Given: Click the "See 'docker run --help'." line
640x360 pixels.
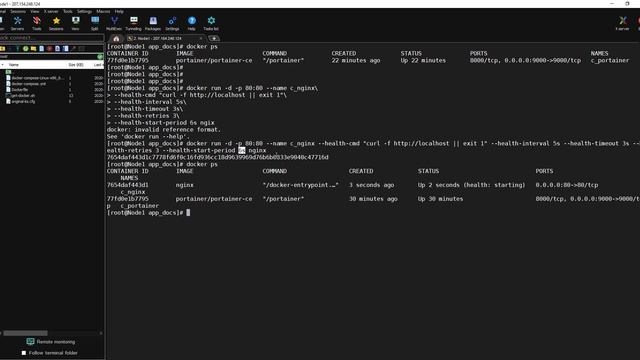Looking at the screenshot, I should [x=148, y=136].
